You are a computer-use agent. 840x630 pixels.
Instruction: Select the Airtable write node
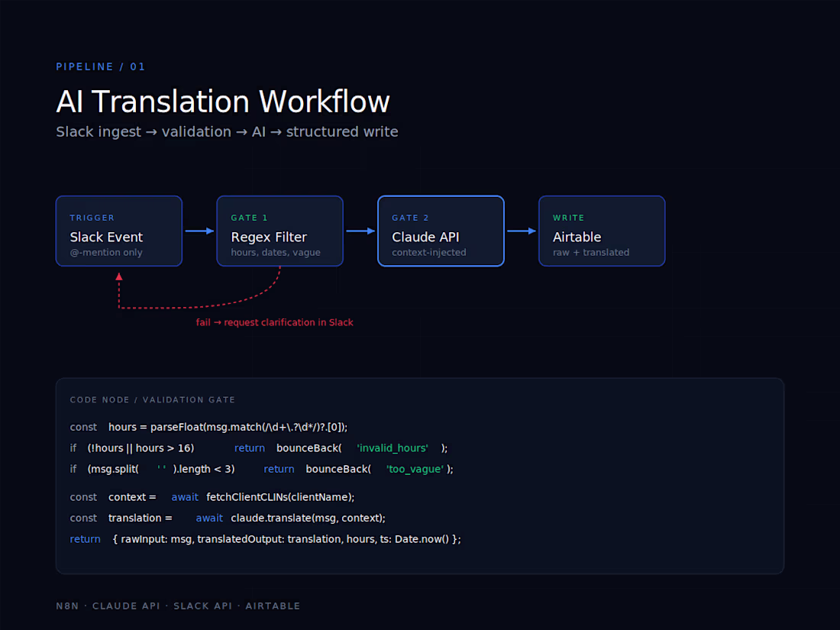coord(602,231)
